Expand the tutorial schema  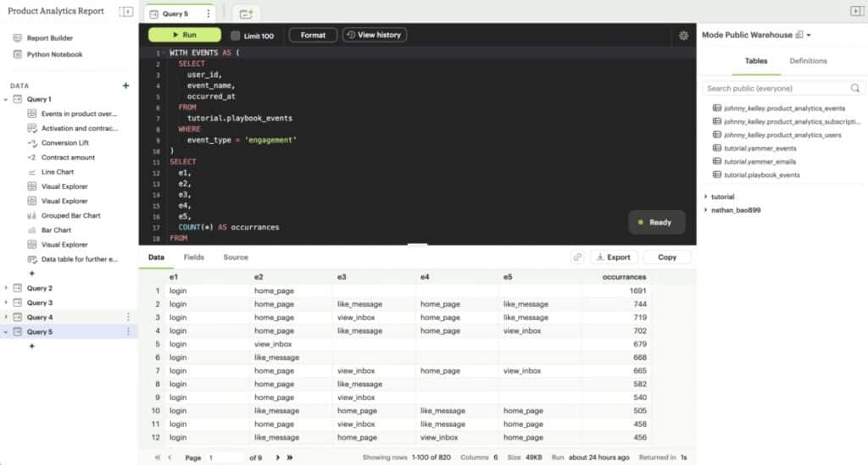(706, 197)
